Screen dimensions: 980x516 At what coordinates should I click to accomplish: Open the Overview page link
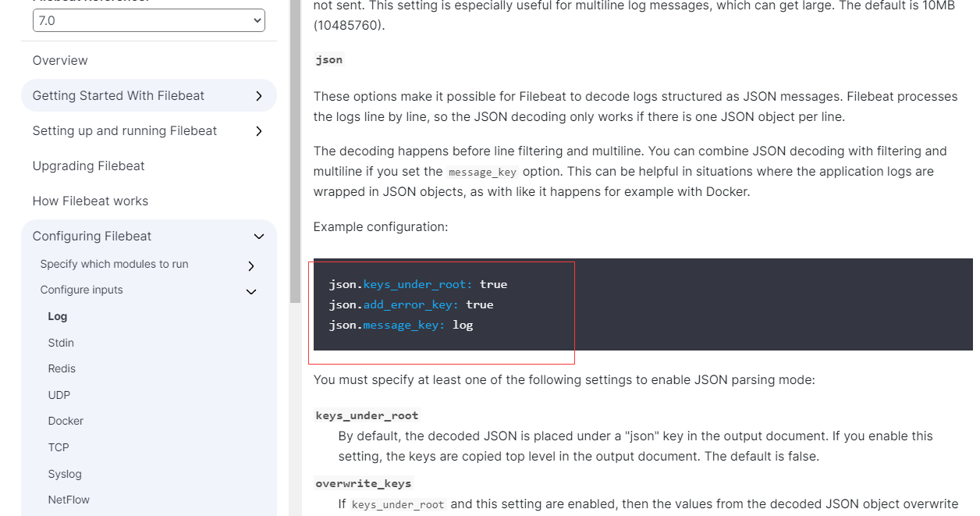click(x=60, y=60)
